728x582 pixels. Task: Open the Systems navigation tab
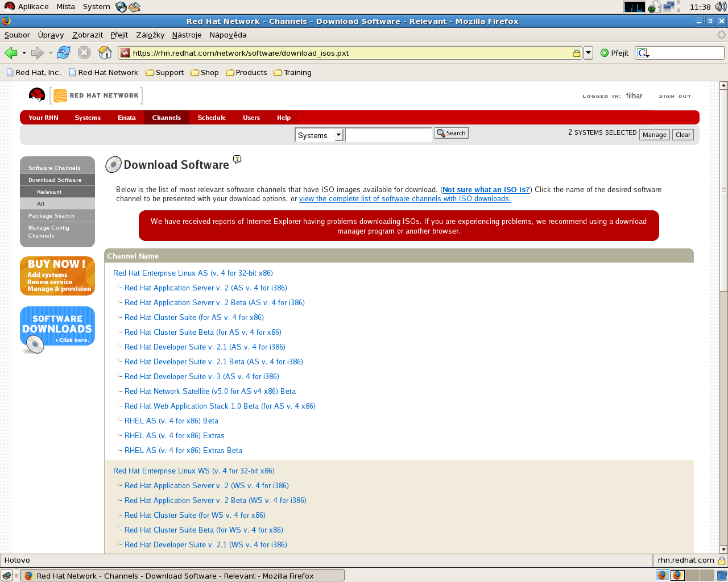[88, 118]
